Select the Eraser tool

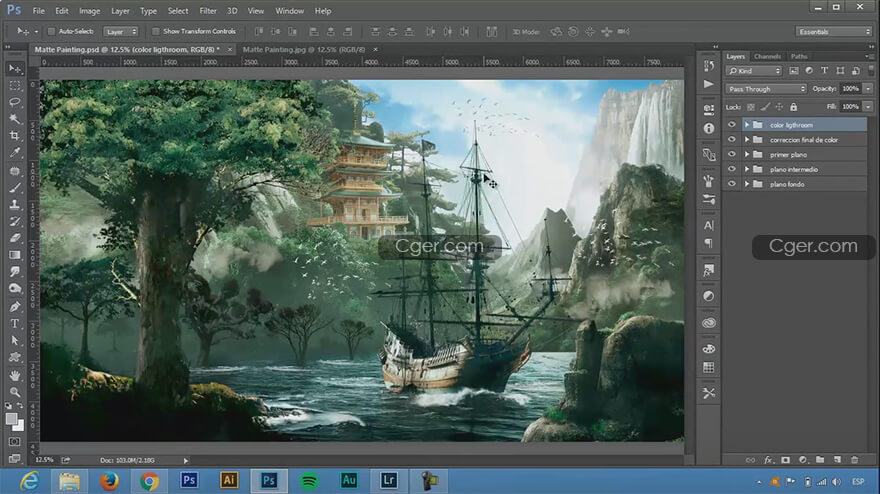15,238
